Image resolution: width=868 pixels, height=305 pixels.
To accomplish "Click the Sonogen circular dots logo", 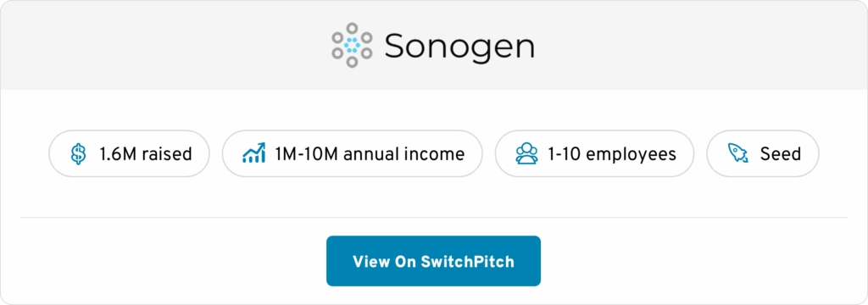I will pyautogui.click(x=352, y=45).
